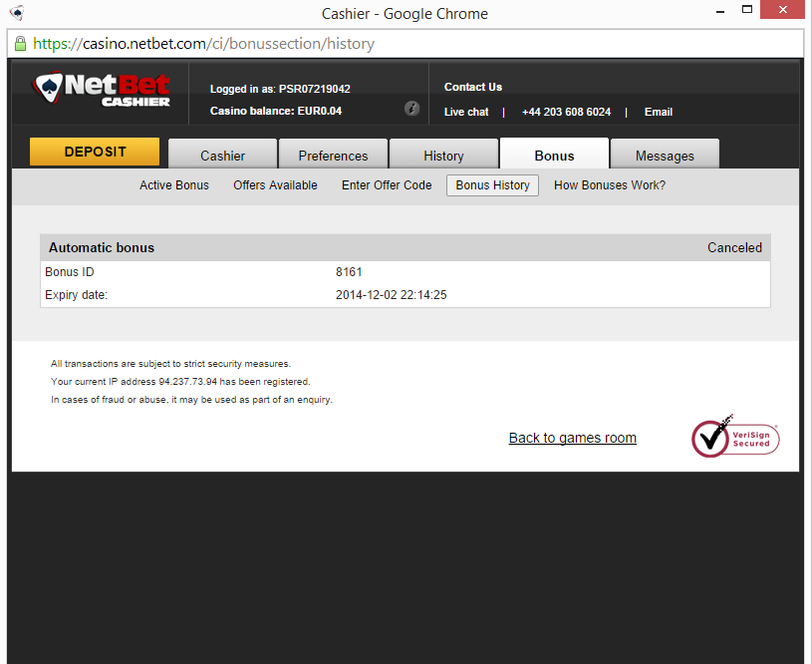Click the Canceled status label
812x664 pixels.
click(734, 248)
